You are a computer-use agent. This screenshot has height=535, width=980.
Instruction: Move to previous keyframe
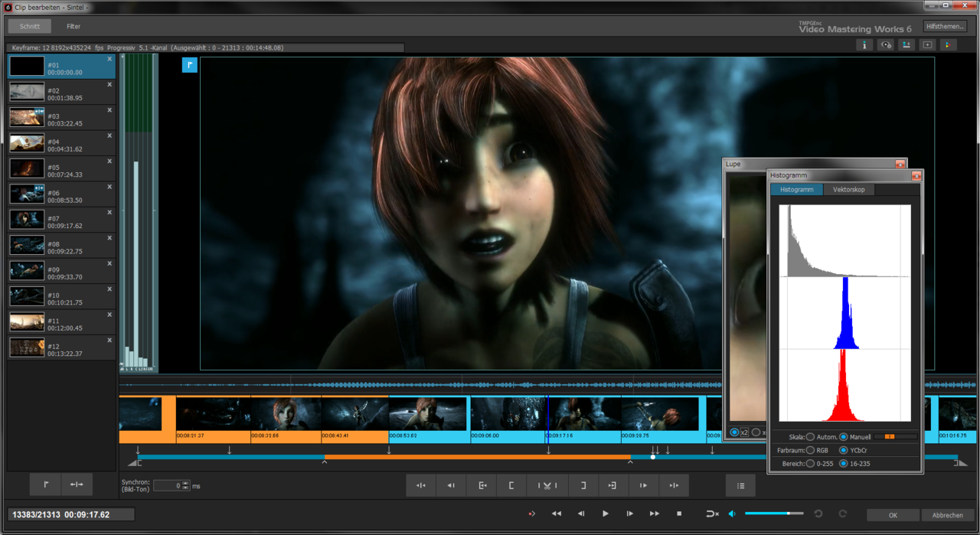[451, 485]
